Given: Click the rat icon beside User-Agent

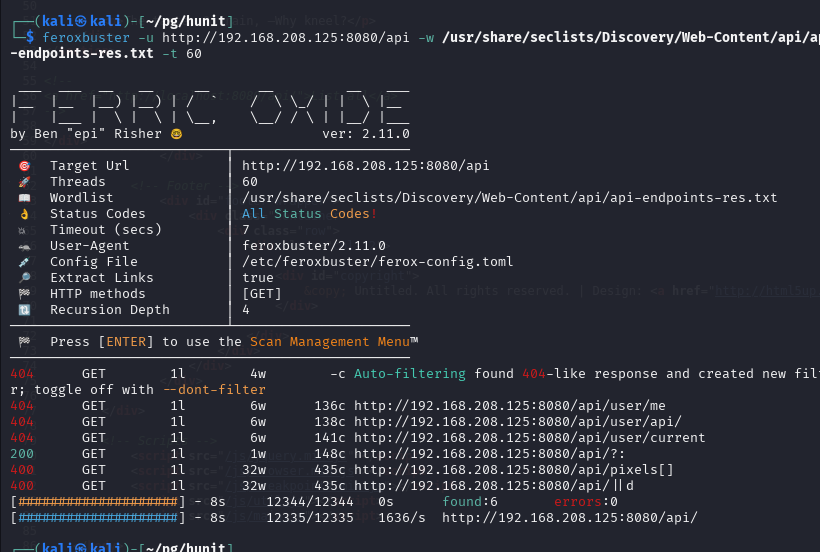Looking at the screenshot, I should click(x=25, y=247).
